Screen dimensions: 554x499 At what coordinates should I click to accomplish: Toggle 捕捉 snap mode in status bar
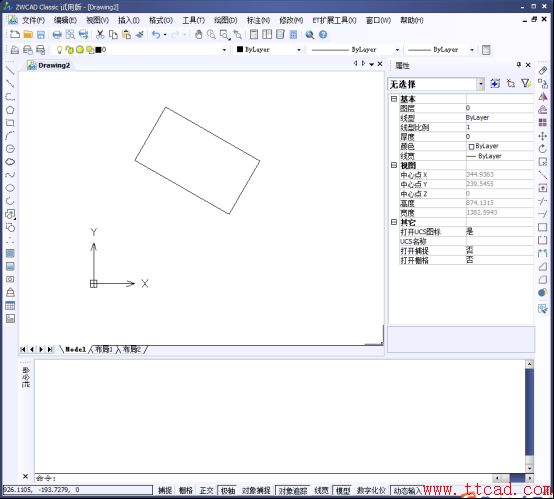165,490
